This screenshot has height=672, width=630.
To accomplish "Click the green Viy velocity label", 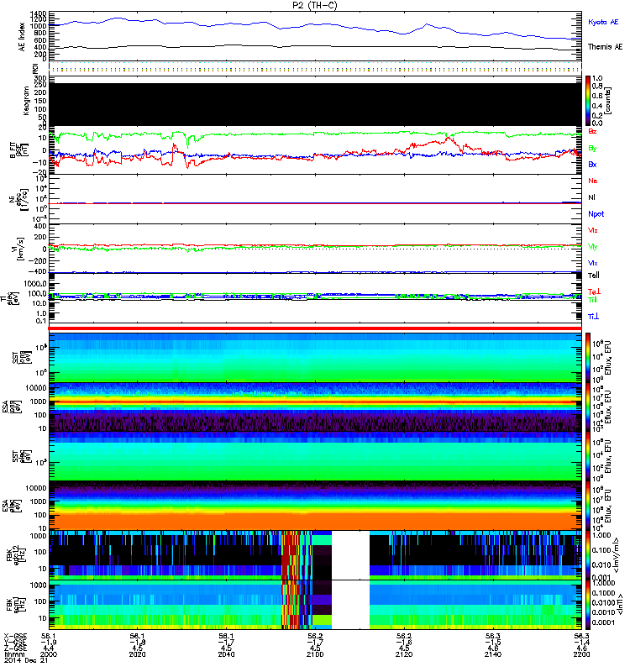I will pos(592,246).
